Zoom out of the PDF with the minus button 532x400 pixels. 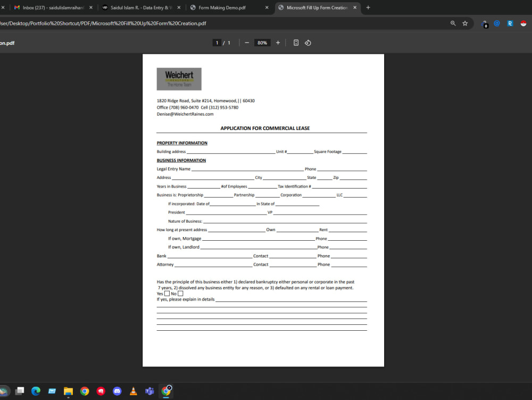(247, 43)
